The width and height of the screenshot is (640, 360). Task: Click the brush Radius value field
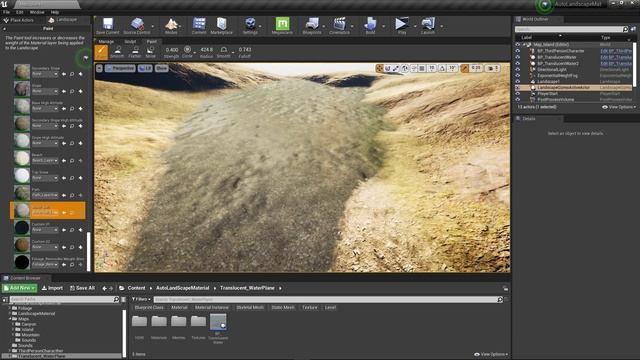207,50
